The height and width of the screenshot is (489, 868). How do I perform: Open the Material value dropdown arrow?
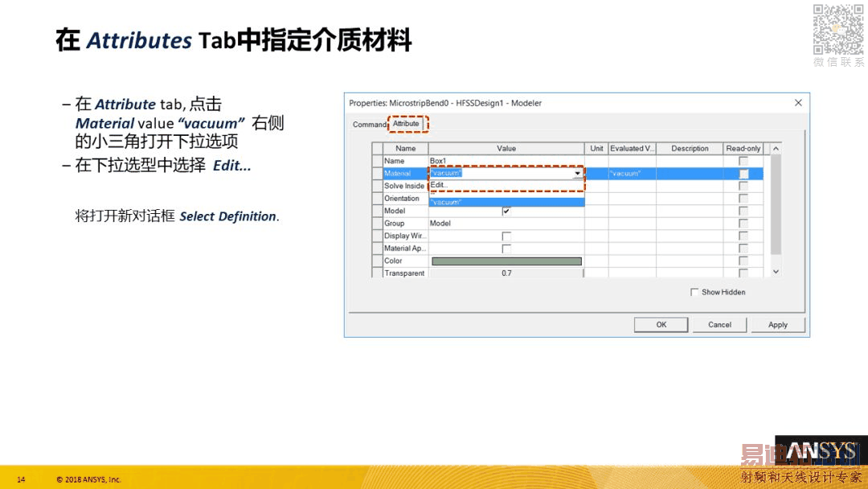[577, 174]
